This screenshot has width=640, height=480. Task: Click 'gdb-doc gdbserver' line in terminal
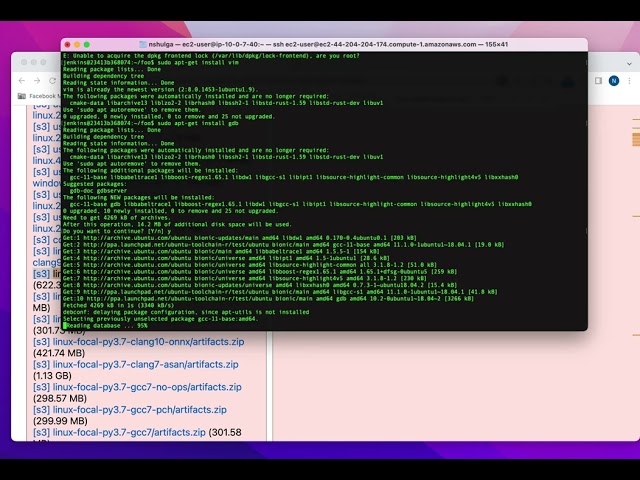pos(98,191)
